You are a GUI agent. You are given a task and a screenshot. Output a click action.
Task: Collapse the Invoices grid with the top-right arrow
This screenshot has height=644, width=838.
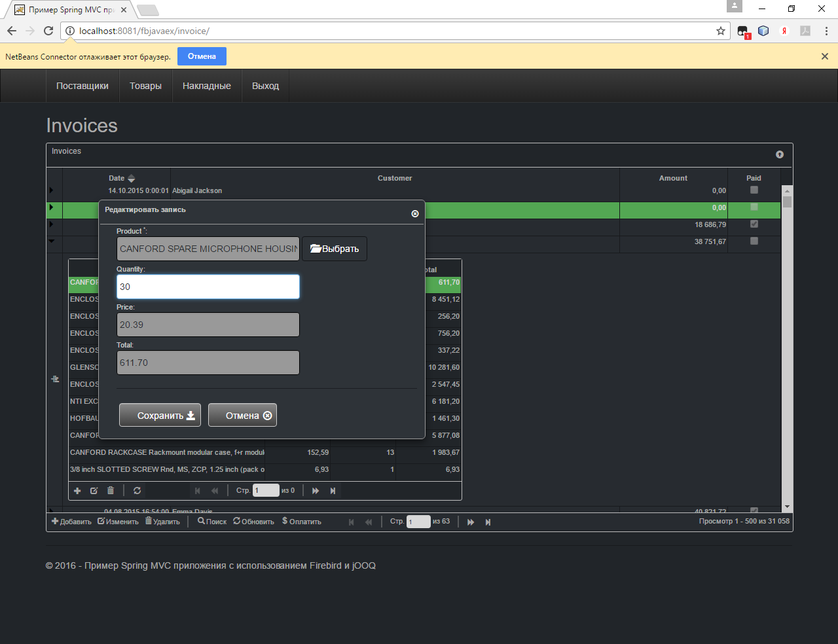click(x=780, y=154)
